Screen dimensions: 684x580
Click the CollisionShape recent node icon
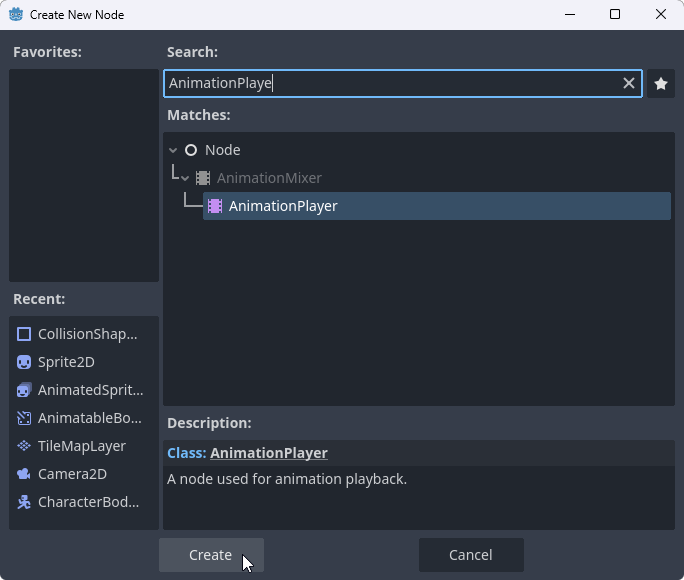coord(24,334)
